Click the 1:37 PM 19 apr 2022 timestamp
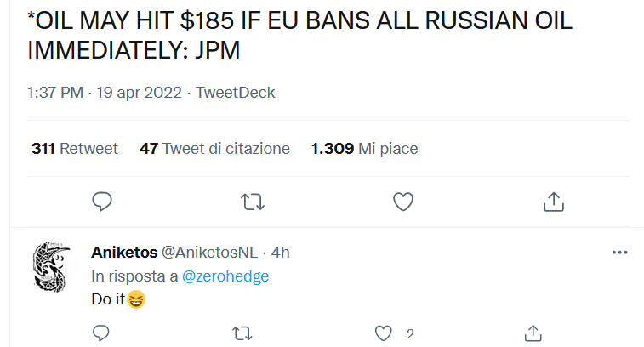The image size is (644, 347). [x=105, y=93]
